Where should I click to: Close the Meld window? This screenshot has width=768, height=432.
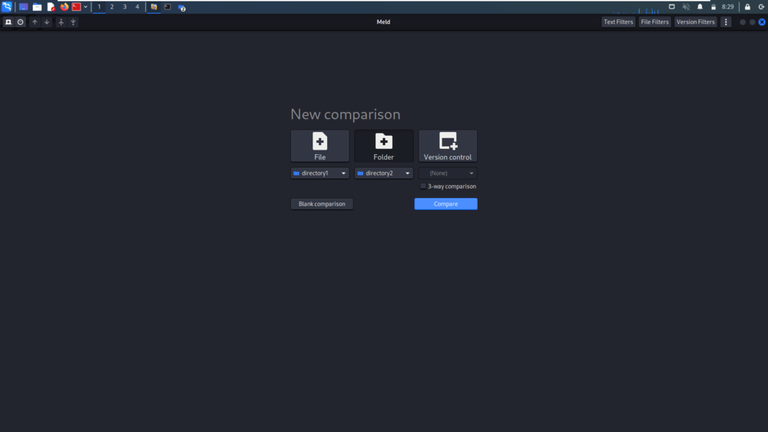[x=762, y=22]
